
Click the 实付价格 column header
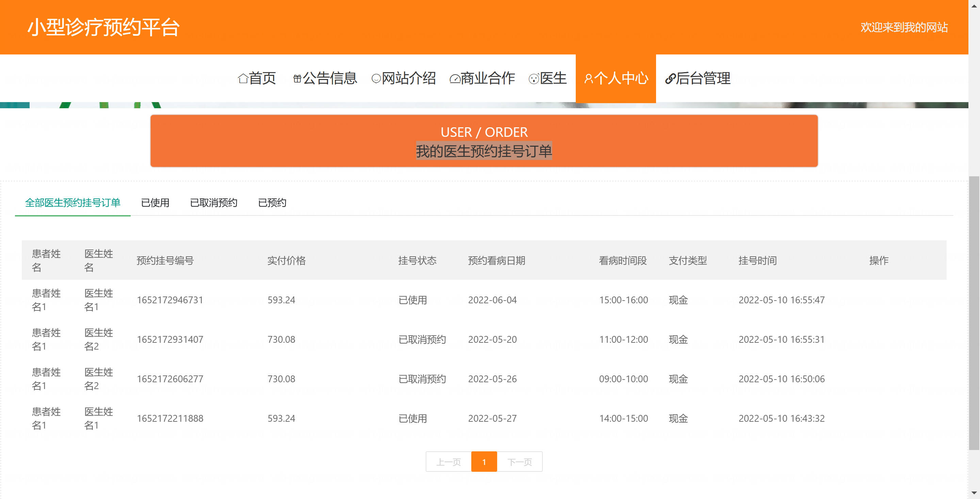(287, 261)
